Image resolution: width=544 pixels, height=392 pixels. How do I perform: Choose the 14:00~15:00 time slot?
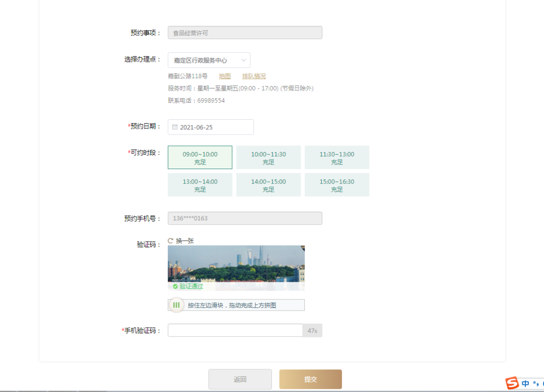coord(268,185)
